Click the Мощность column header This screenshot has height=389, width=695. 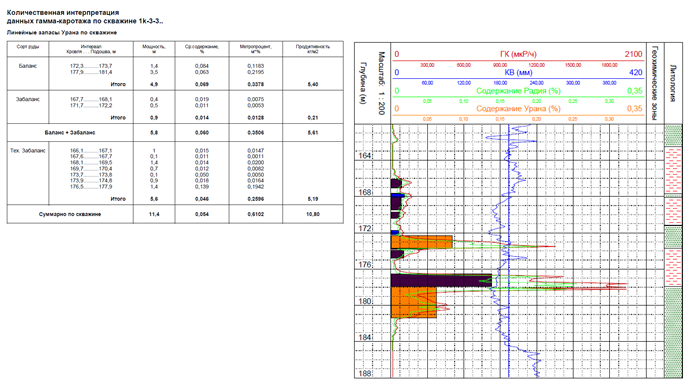click(x=154, y=49)
